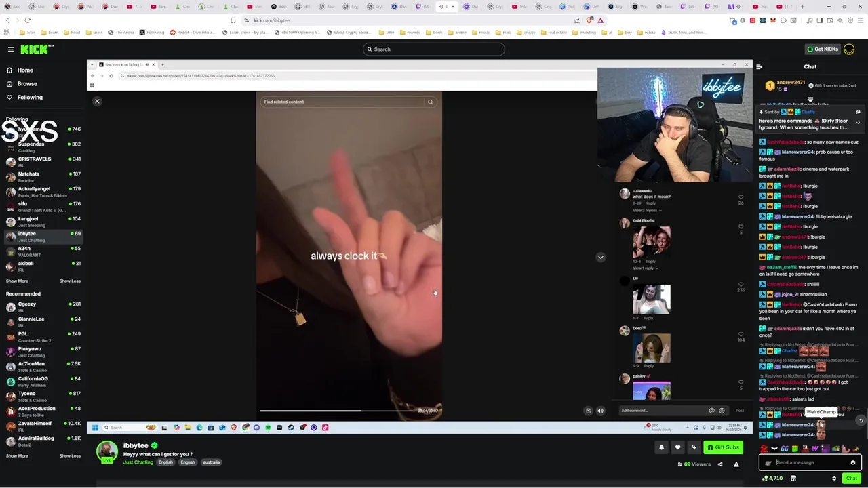Open TikTok icon in streamed taskbar
This screenshot has height=488, width=868.
click(325, 428)
